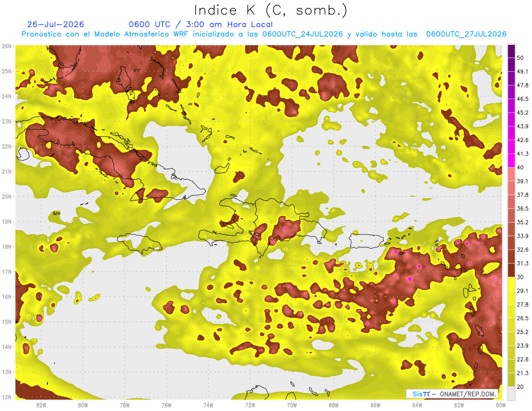Click the 74W longitude label
The image size is (532, 411).
click(x=208, y=405)
